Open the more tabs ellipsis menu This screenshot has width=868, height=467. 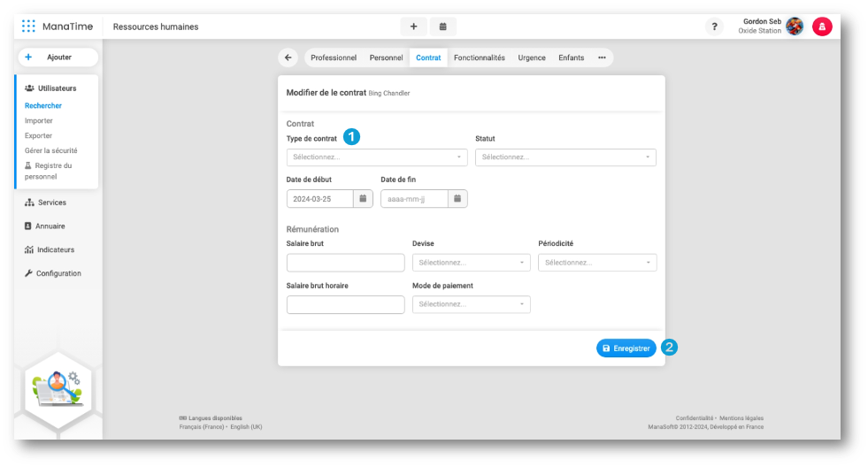pos(602,57)
